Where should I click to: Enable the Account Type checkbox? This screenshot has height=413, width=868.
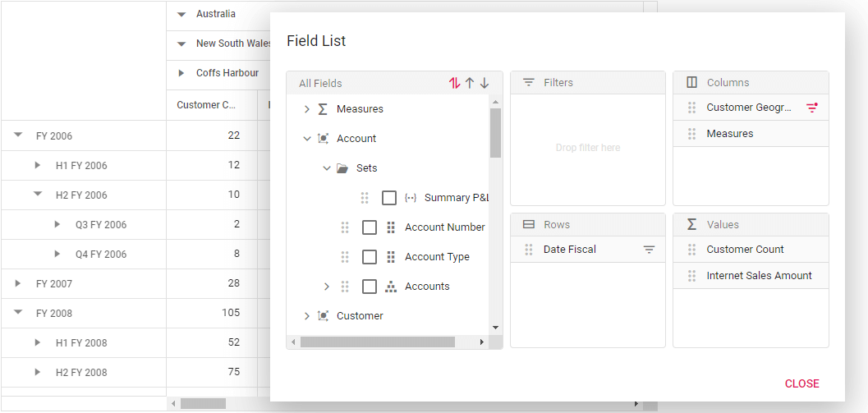370,257
